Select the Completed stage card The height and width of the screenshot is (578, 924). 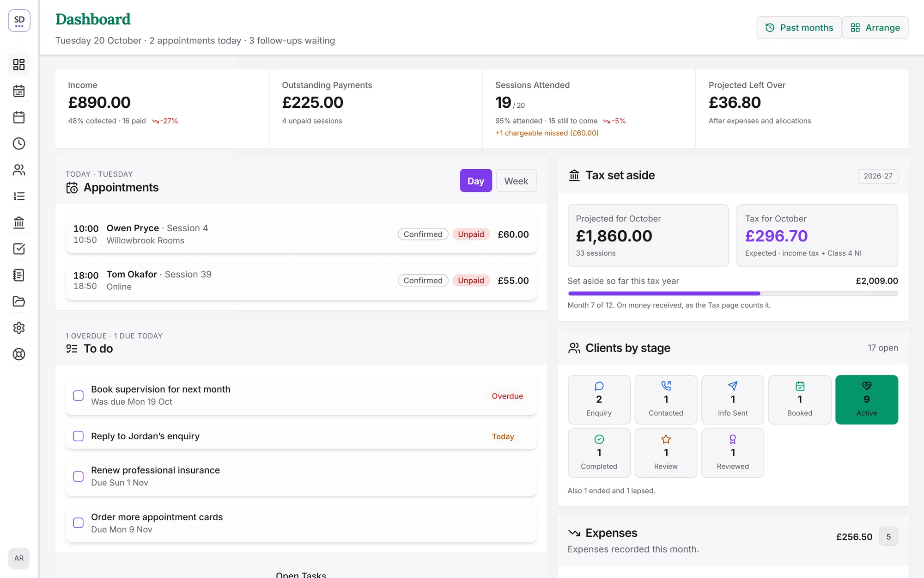(599, 453)
